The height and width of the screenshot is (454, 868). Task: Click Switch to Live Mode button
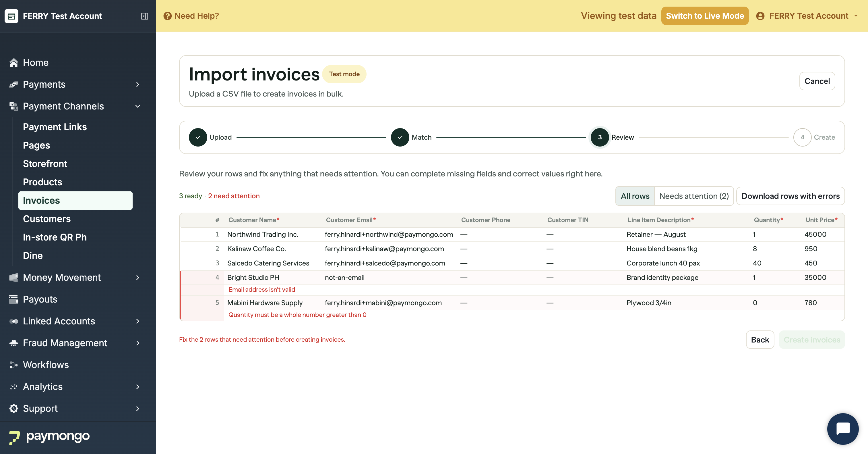pos(705,16)
